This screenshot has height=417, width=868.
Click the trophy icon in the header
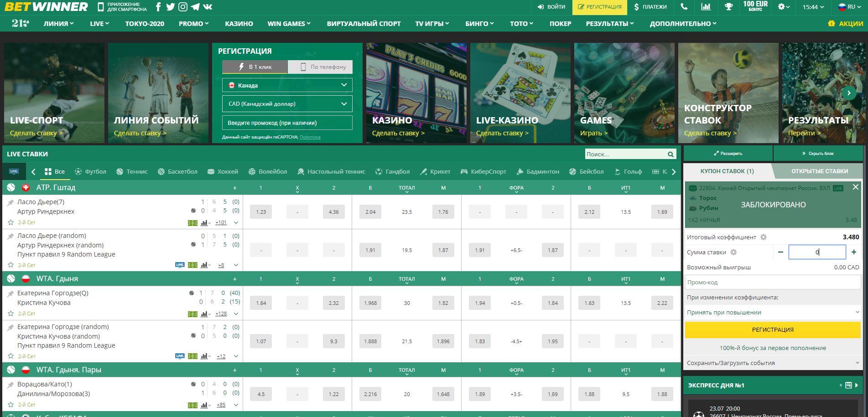pos(728,7)
